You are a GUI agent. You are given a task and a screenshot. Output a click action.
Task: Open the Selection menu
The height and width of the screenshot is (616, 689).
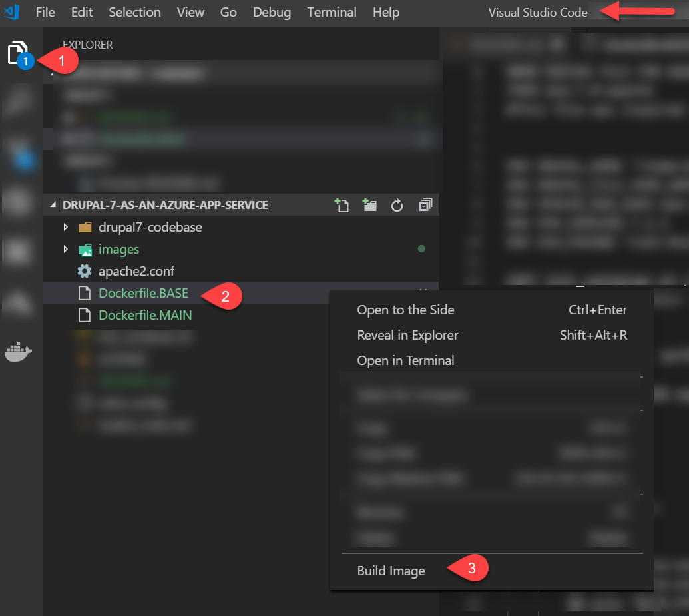tap(134, 12)
